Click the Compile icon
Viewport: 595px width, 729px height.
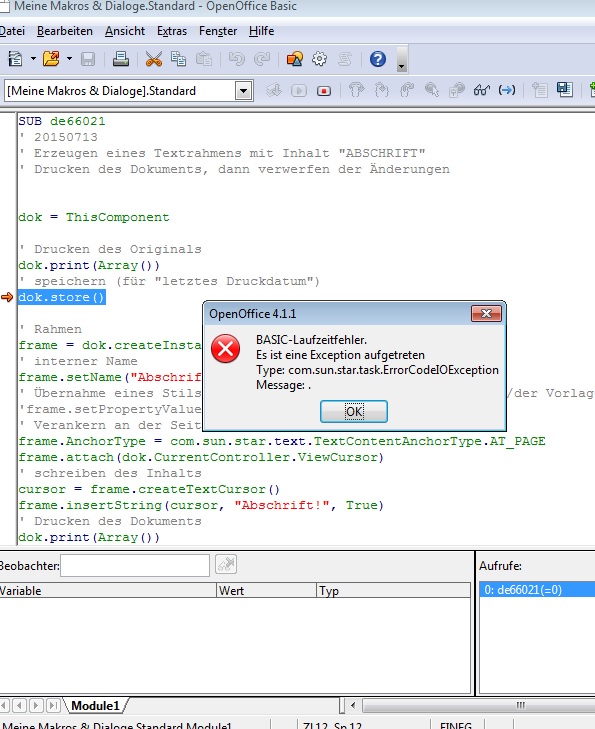coord(274,90)
